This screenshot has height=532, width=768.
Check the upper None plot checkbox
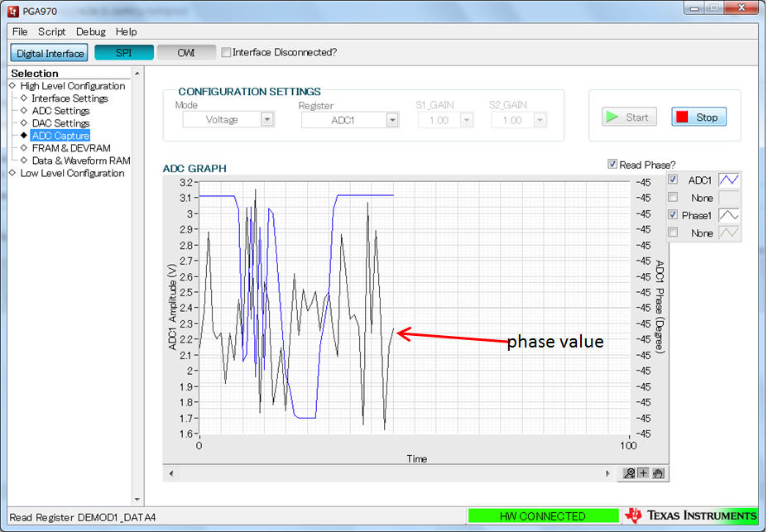point(673,198)
